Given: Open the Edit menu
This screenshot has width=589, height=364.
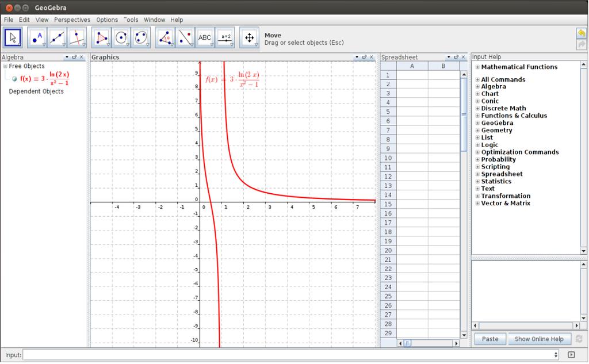Looking at the screenshot, I should [x=24, y=20].
